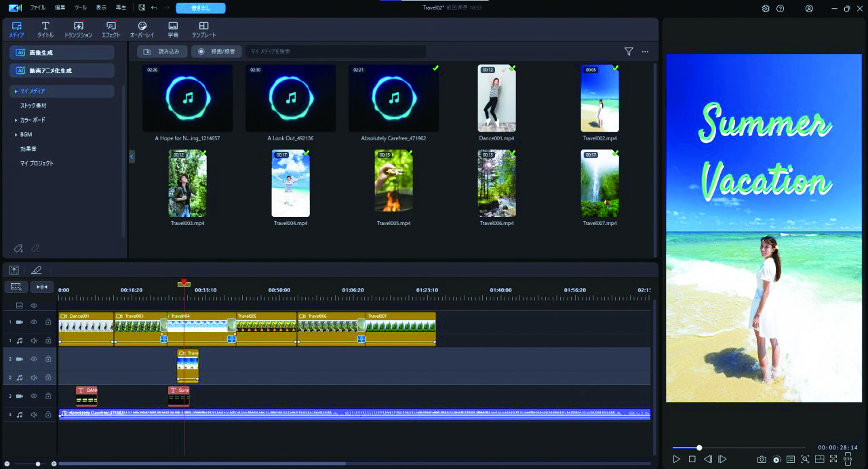868x469 pixels.
Task: Lock video track 2 with its padlock icon
Action: [x=48, y=359]
